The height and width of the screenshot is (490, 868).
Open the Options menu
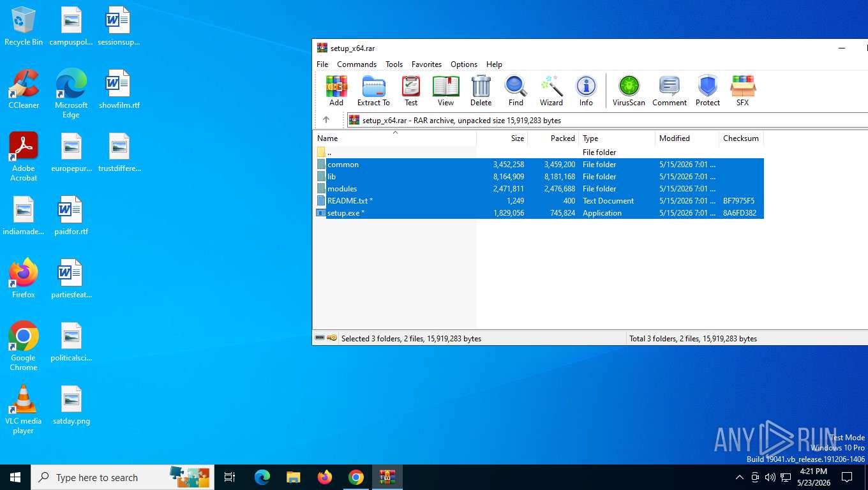pyautogui.click(x=464, y=64)
